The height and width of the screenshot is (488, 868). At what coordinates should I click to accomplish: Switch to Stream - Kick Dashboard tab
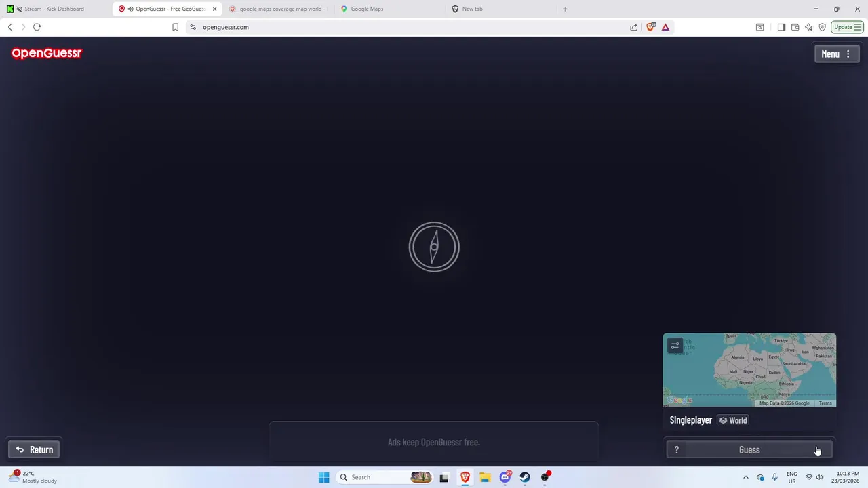coord(54,9)
